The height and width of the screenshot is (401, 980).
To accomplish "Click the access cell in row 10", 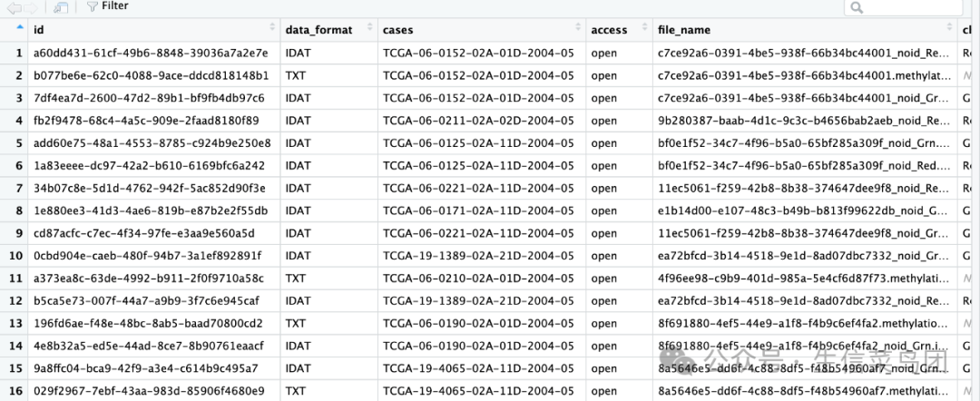I will pyautogui.click(x=603, y=255).
